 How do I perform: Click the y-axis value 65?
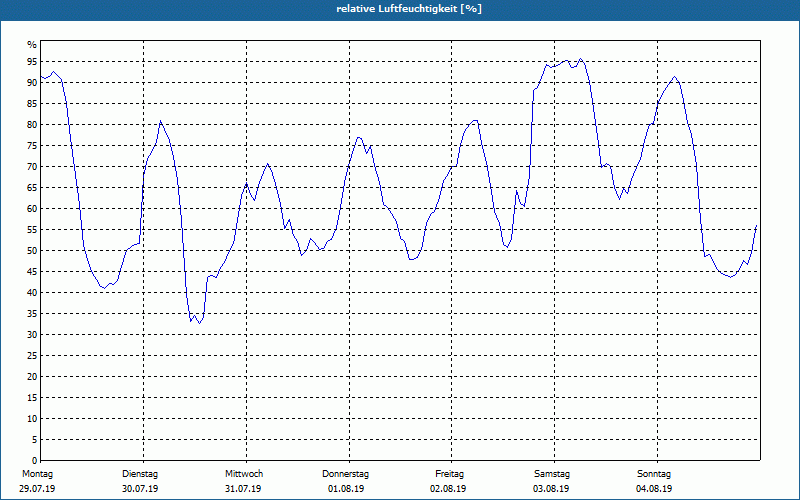coord(32,188)
